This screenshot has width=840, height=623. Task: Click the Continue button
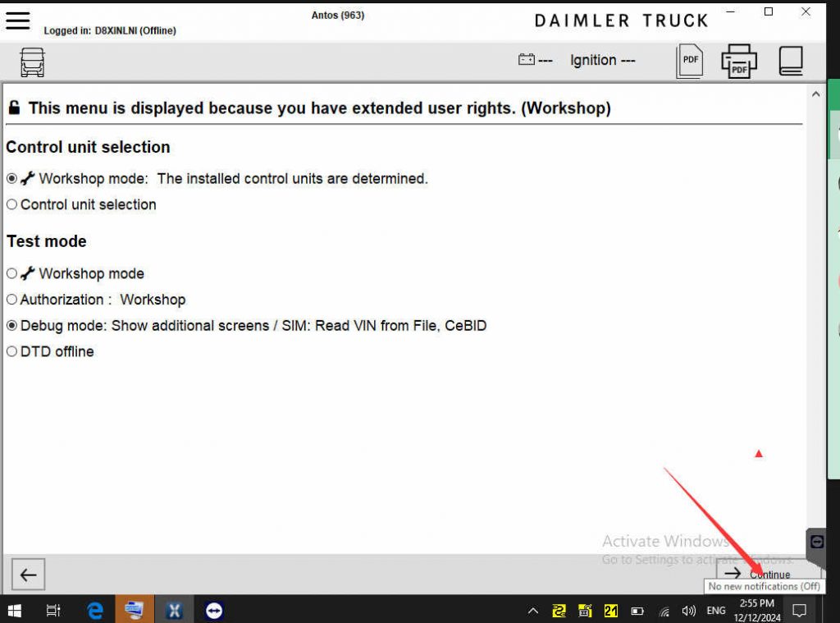point(768,574)
